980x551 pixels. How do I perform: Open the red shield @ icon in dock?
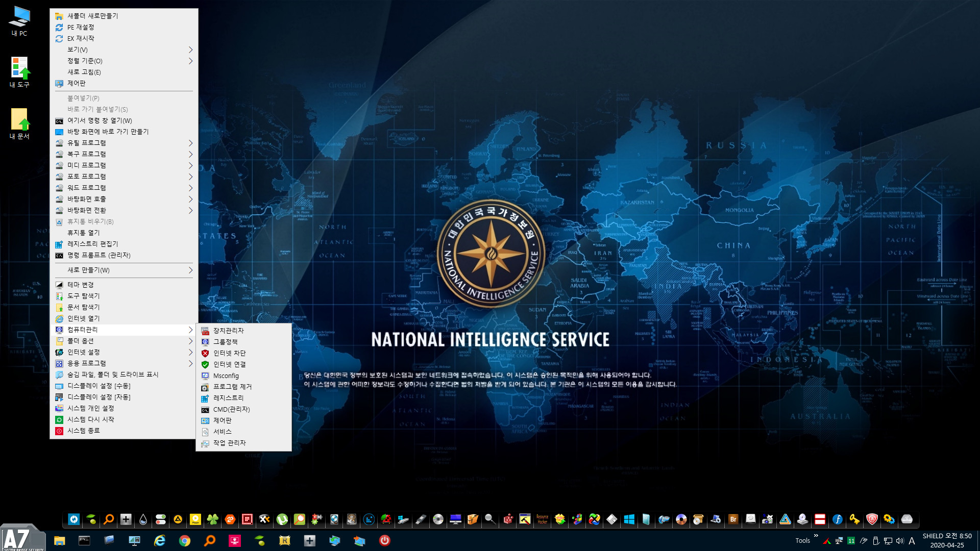[872, 519]
